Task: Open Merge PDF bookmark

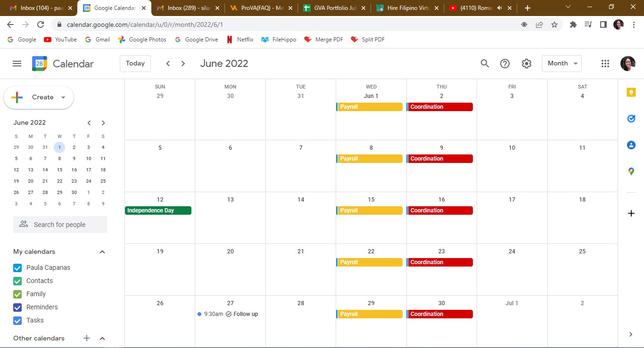Action: [323, 40]
